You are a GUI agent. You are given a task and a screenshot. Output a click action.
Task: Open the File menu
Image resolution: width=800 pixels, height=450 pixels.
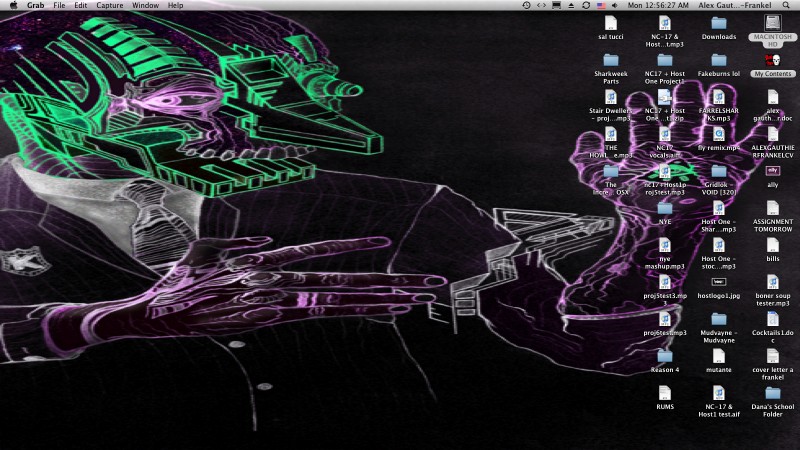pos(59,5)
